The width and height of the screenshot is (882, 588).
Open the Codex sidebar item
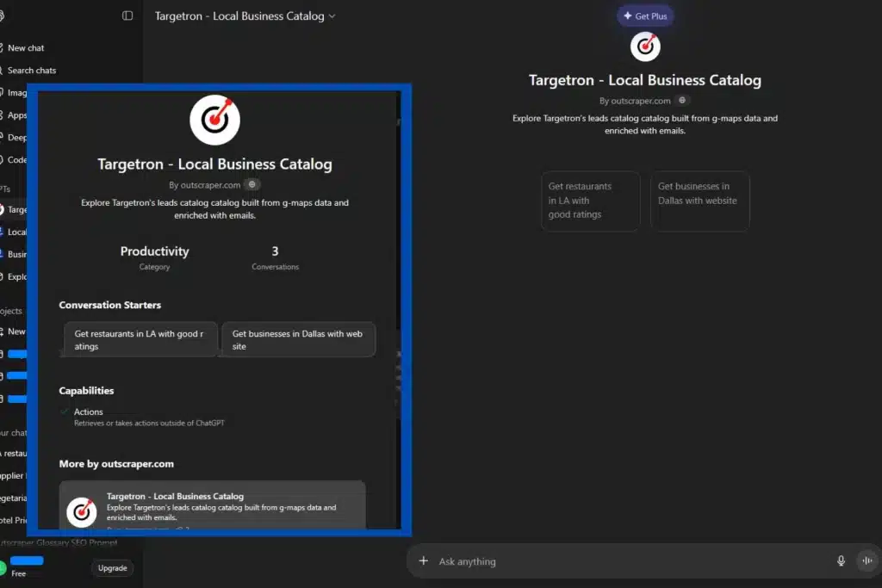[x=14, y=159]
